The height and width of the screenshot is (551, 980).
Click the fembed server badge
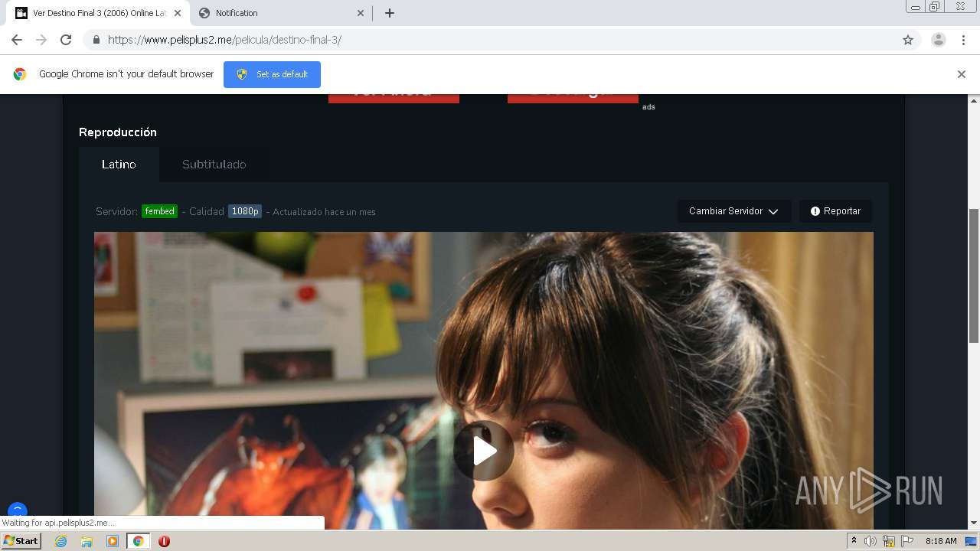tap(159, 211)
